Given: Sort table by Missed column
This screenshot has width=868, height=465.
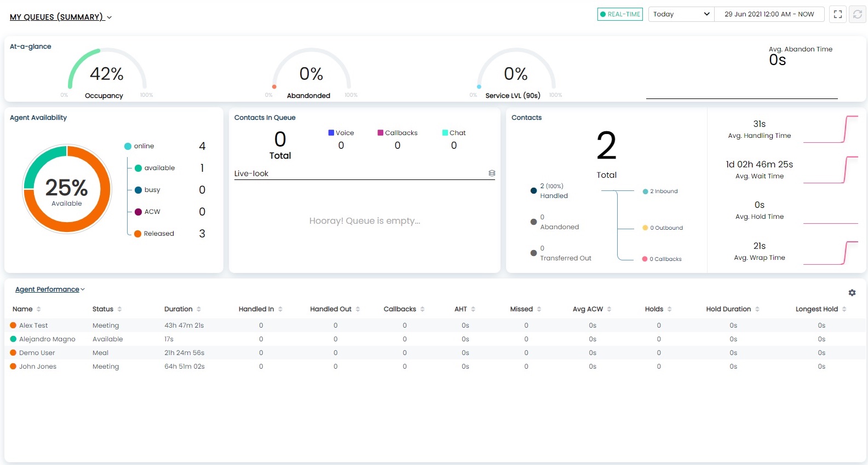Looking at the screenshot, I should (x=539, y=309).
